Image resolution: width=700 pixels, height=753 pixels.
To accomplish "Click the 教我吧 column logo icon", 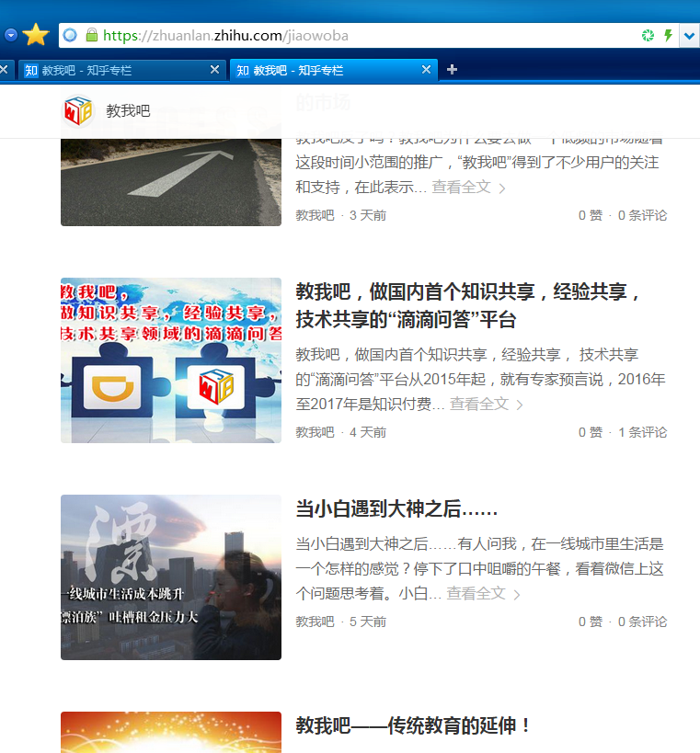I will [x=78, y=111].
